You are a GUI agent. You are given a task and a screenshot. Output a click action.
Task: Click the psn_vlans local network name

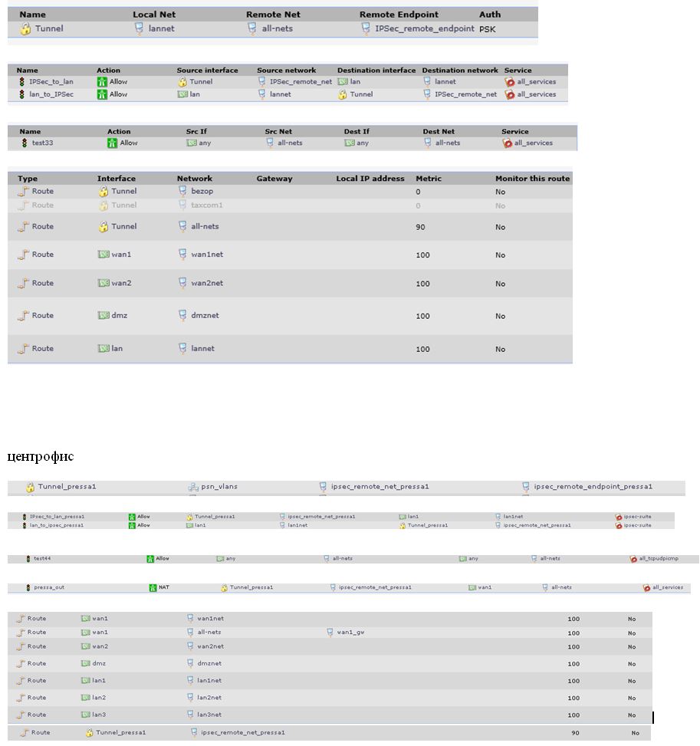(x=219, y=487)
